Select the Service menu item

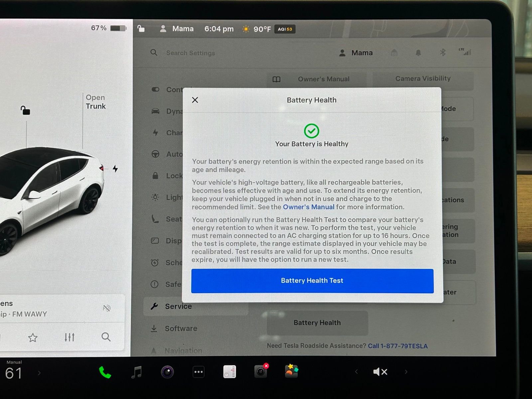[x=178, y=306]
